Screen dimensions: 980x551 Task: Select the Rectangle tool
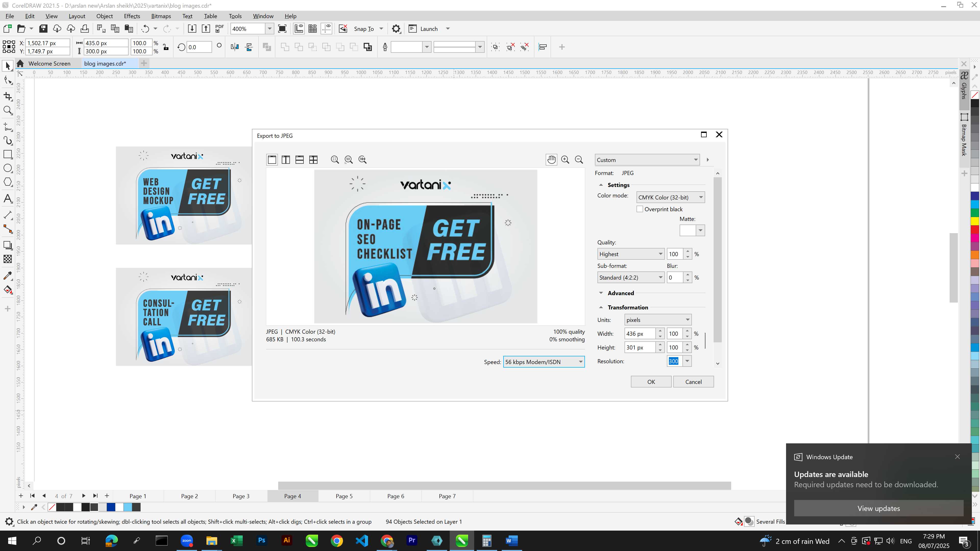tap(8, 154)
